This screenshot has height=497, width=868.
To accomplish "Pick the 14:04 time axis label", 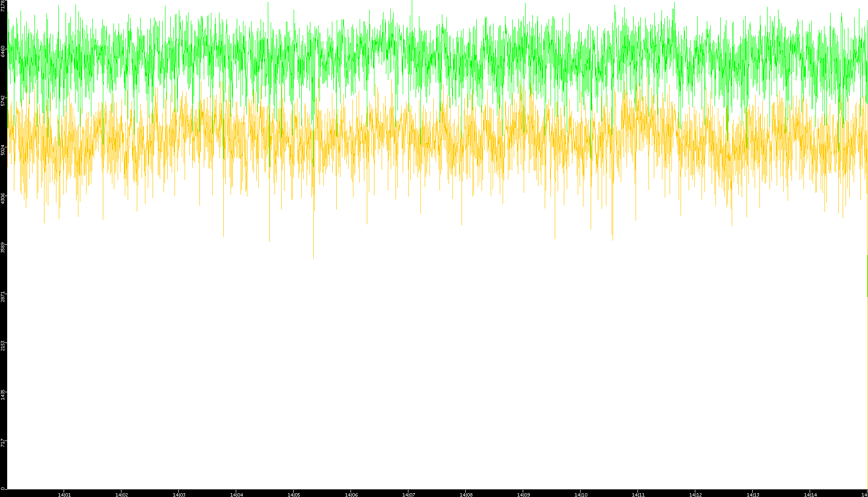I will (x=236, y=495).
